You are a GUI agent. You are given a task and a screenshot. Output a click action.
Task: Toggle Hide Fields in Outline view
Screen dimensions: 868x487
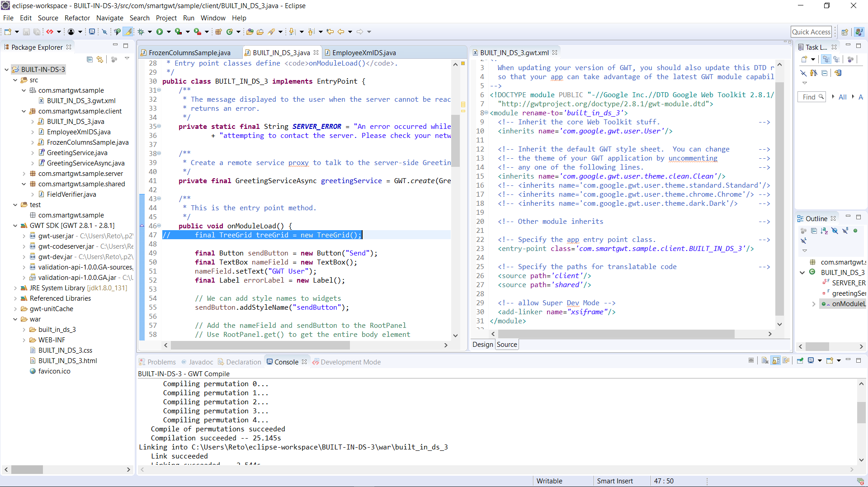pyautogui.click(x=835, y=231)
